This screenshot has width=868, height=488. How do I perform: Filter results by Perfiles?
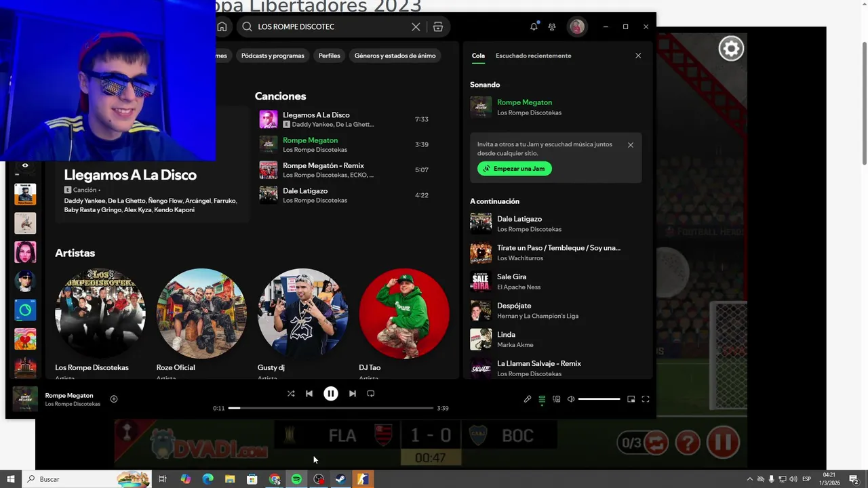[329, 56]
